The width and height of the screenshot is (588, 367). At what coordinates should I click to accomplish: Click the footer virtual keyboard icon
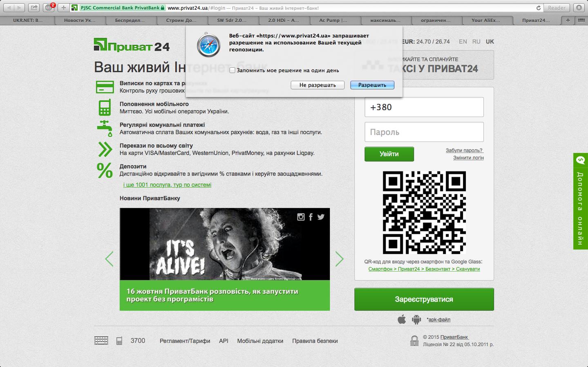(101, 340)
